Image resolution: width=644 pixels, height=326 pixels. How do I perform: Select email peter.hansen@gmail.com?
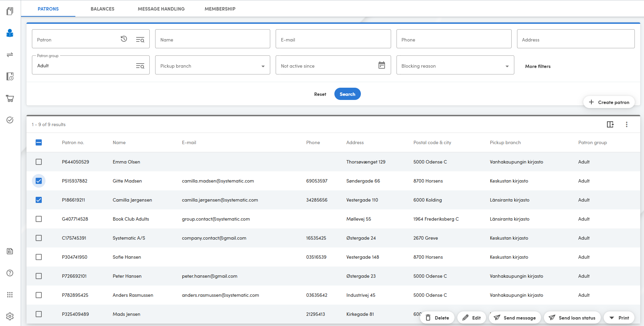(209, 276)
